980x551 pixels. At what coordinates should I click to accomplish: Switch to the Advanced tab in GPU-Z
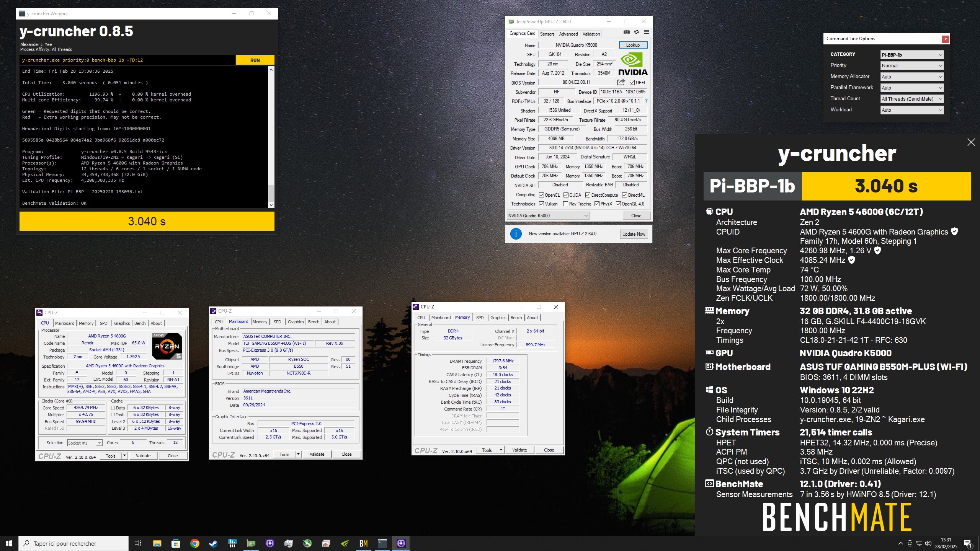568,34
